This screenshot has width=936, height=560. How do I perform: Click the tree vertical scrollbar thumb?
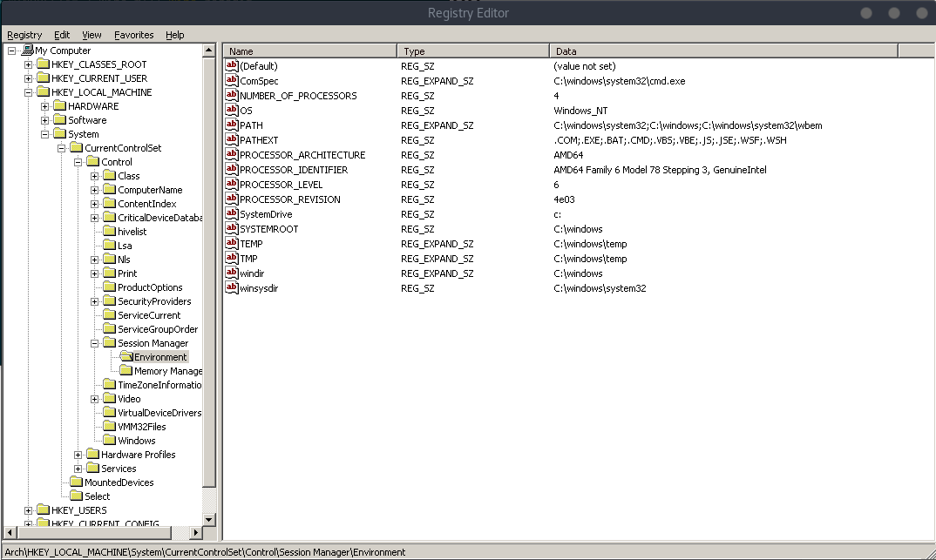(x=209, y=273)
